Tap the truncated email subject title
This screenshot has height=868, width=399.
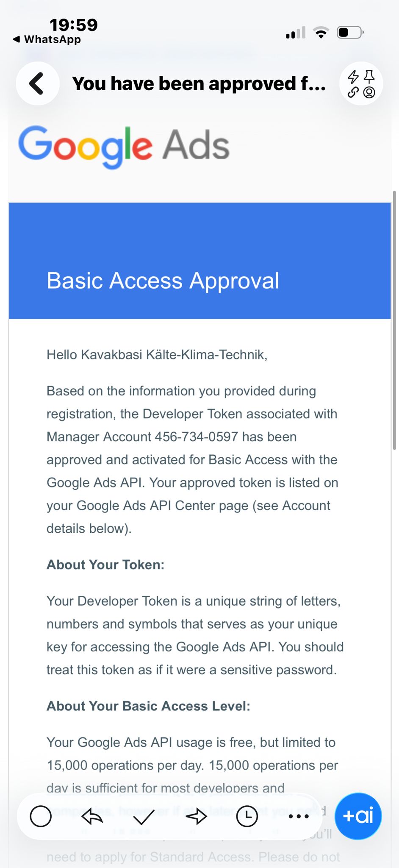pyautogui.click(x=199, y=83)
